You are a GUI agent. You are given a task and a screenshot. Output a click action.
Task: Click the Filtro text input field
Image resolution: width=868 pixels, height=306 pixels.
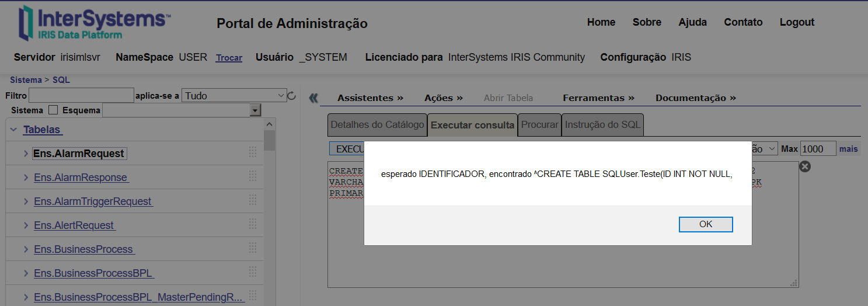[81, 96]
